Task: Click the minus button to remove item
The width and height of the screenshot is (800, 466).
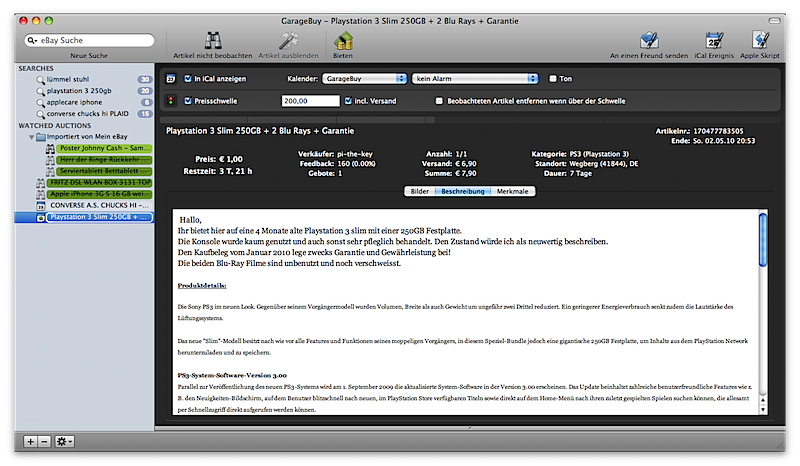Action: pyautogui.click(x=44, y=442)
